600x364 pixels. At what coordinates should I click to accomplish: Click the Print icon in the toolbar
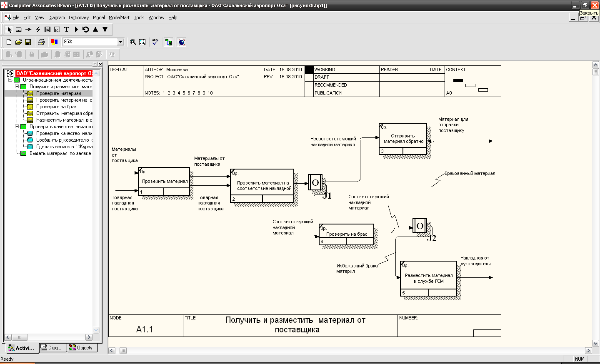[41, 42]
